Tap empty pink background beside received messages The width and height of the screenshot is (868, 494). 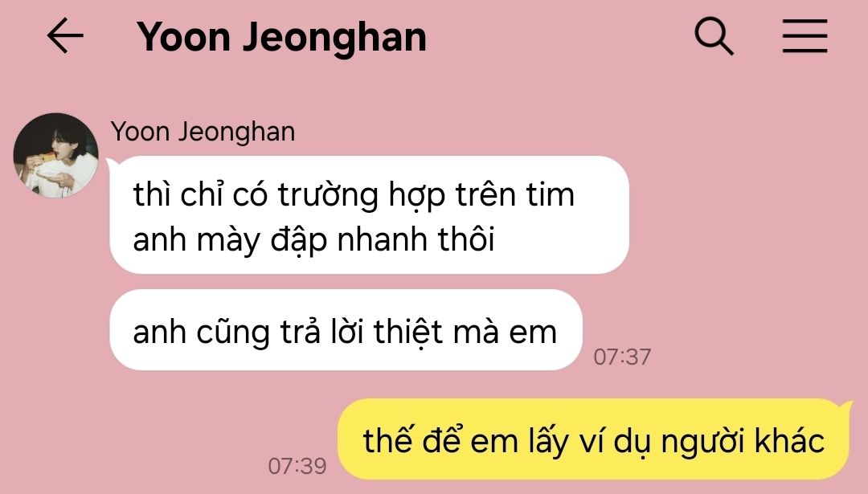[x=747, y=249]
